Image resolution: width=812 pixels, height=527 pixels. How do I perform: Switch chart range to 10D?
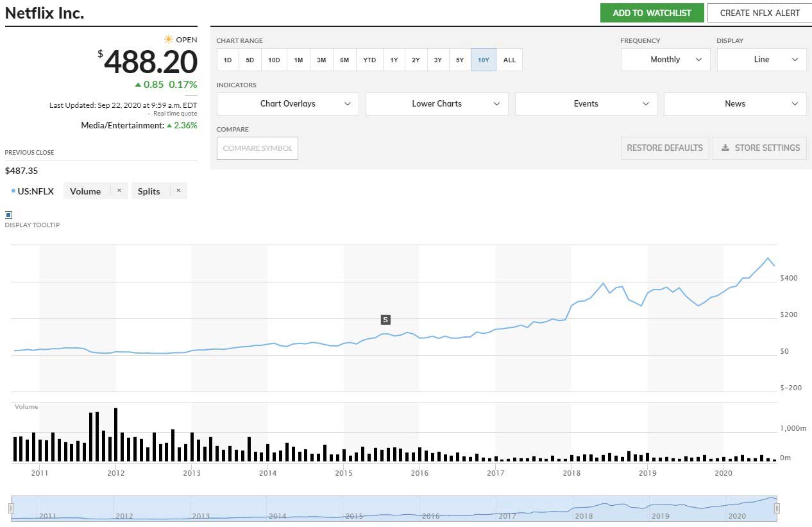(x=274, y=60)
